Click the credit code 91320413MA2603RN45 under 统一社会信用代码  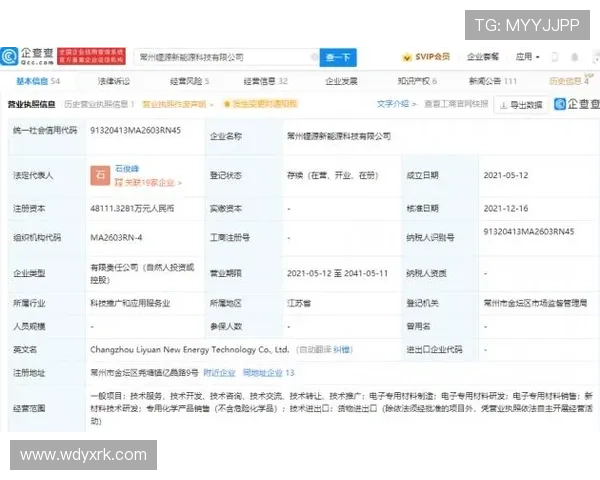click(135, 131)
